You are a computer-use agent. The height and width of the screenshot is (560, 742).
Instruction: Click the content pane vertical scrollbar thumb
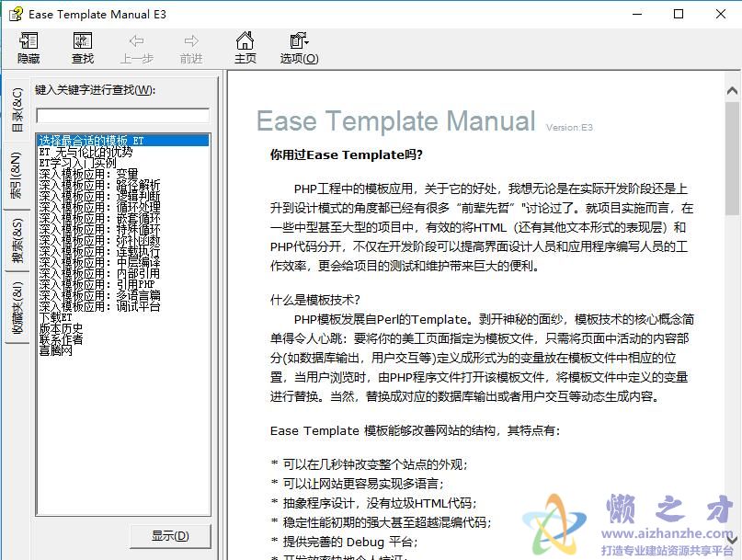732,159
